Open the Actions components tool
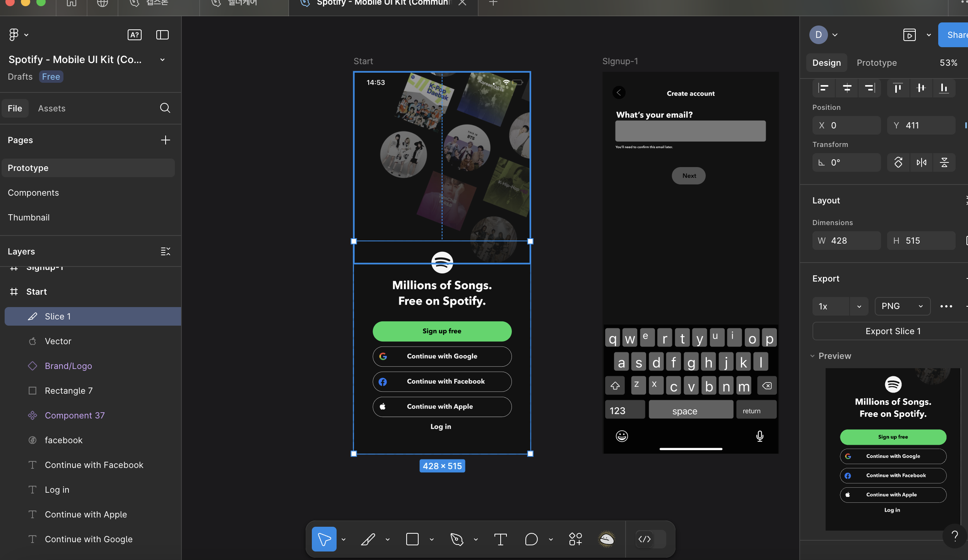 coord(575,539)
